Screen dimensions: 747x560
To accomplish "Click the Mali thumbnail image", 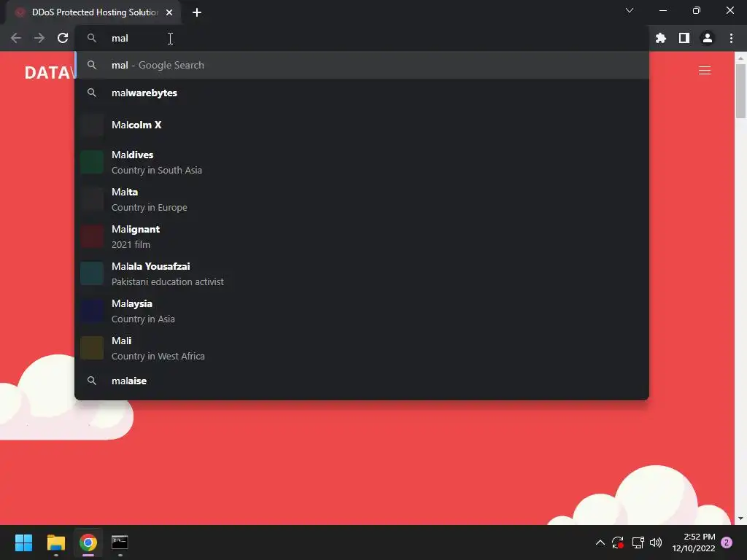I will pos(91,348).
